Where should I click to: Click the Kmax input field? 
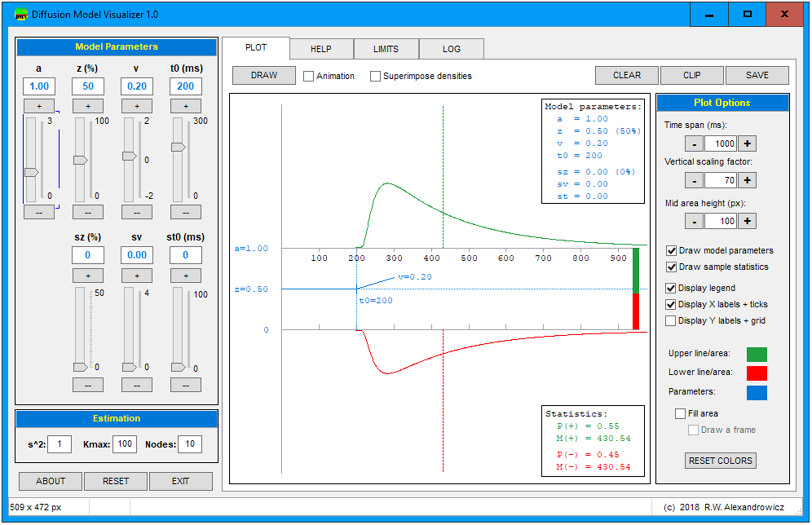(125, 444)
